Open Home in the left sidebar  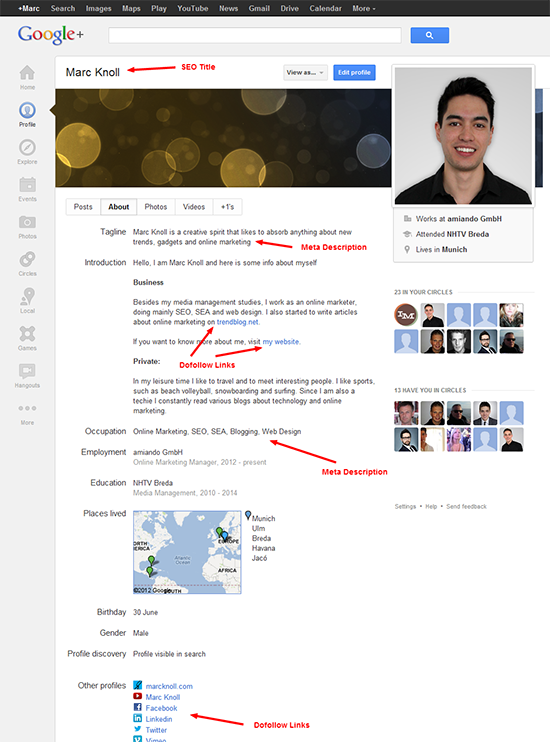point(27,77)
